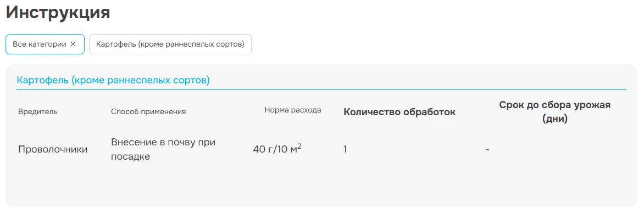The width and height of the screenshot is (644, 220).
Task: Click the 'Вредитель' column header
Action: coord(38,112)
